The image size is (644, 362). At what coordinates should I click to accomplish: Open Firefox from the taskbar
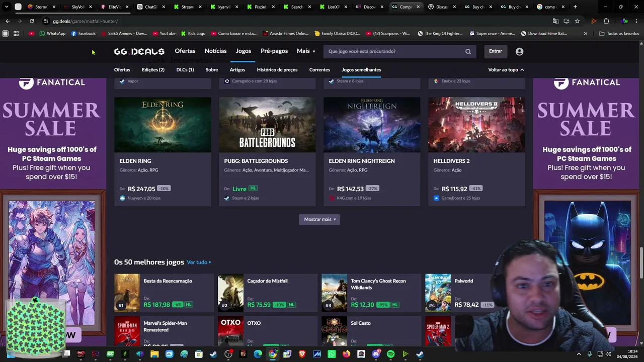(x=346, y=354)
